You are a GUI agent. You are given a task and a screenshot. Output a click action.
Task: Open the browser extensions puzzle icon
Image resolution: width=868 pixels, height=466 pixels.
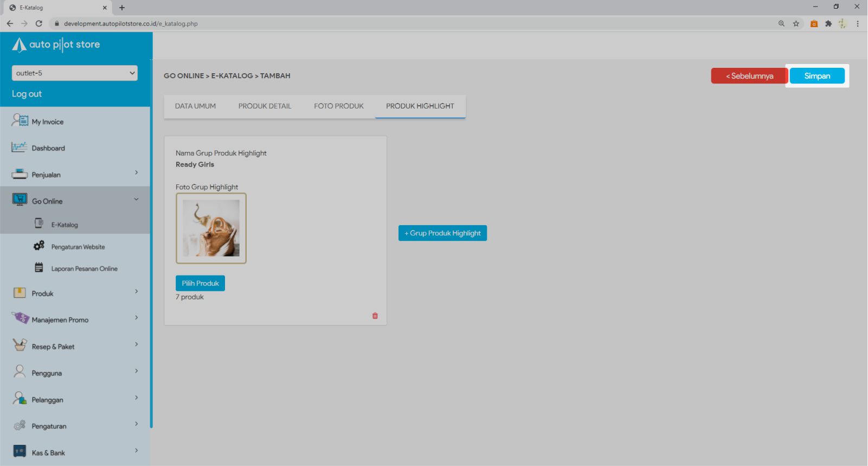pyautogui.click(x=828, y=23)
